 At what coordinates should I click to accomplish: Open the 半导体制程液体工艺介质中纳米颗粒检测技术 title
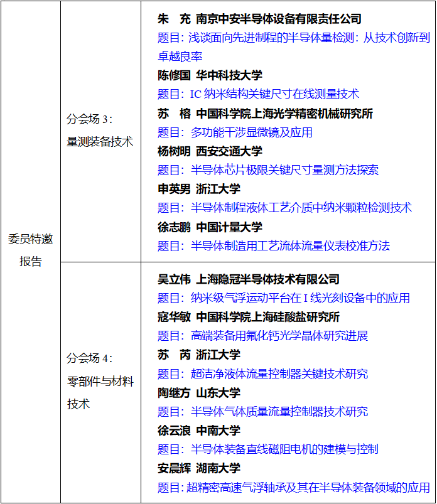(284, 208)
